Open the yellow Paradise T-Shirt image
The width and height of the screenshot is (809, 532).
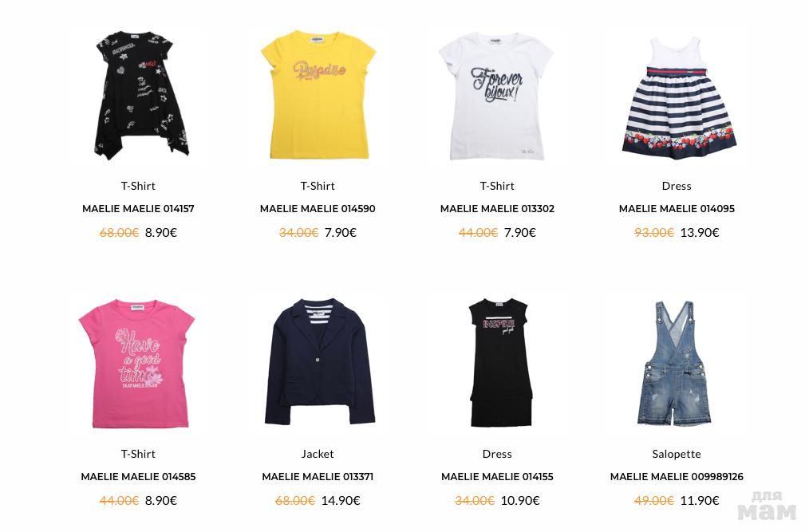(318, 96)
